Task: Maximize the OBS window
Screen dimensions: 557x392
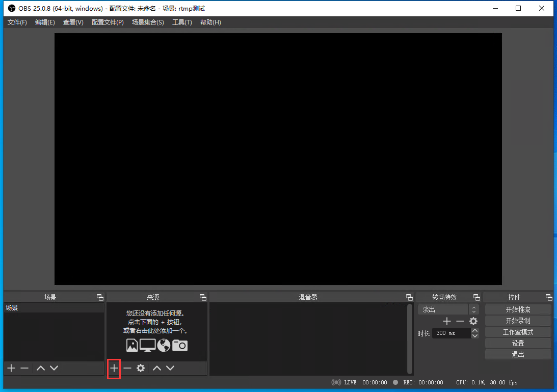Action: click(x=518, y=8)
